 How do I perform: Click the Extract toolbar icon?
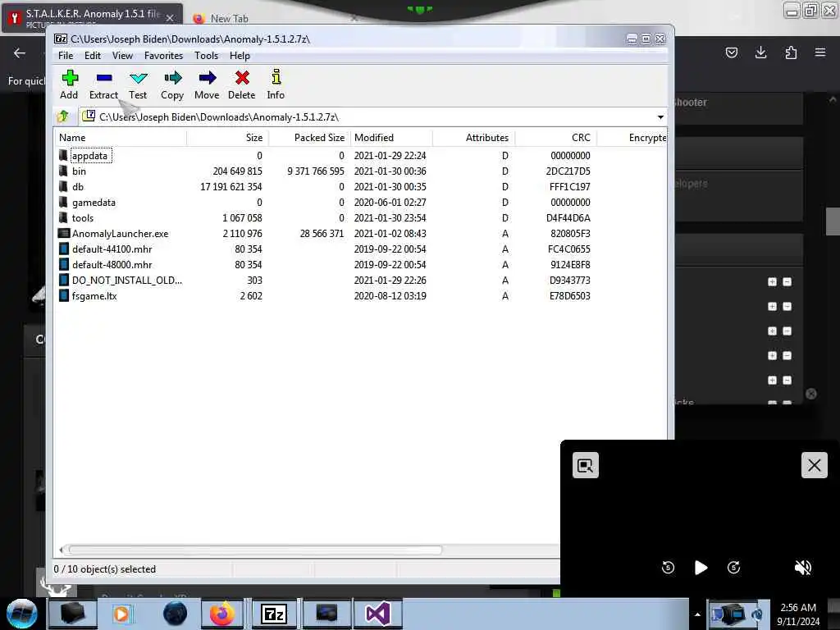click(x=103, y=84)
